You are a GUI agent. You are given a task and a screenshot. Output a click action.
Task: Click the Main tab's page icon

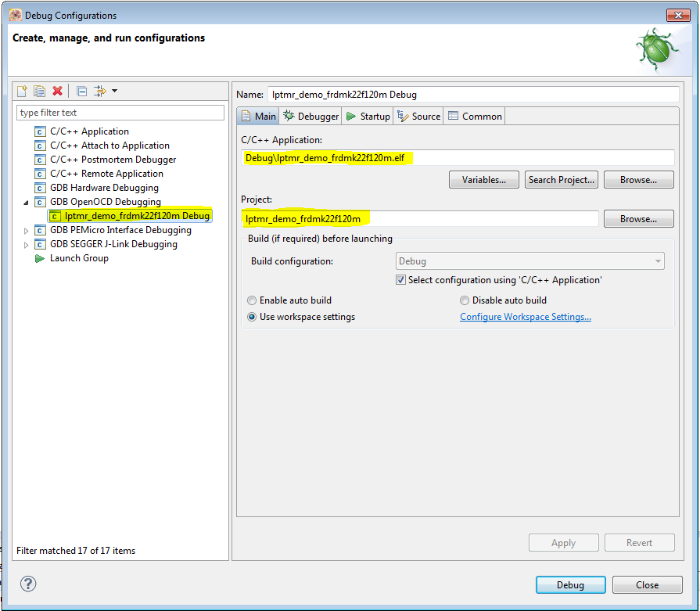[246, 116]
